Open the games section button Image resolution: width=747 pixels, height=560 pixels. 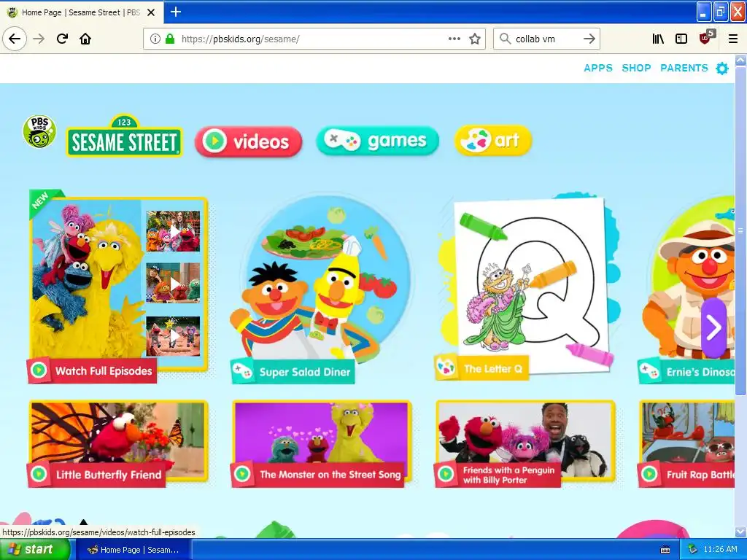point(377,141)
